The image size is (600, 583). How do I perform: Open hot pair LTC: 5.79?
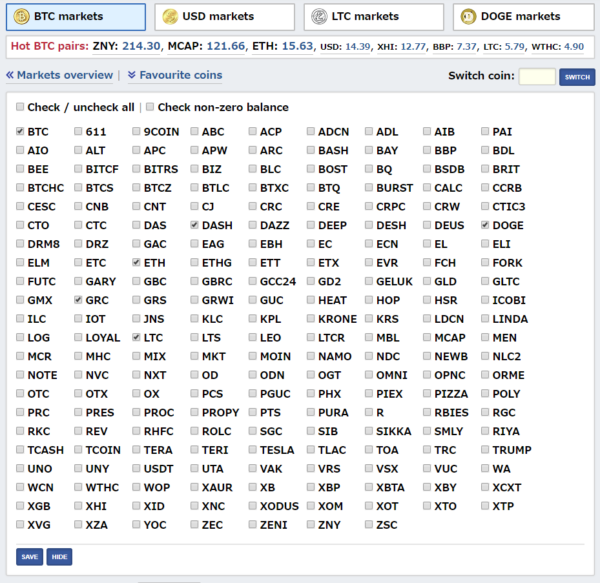(504, 47)
